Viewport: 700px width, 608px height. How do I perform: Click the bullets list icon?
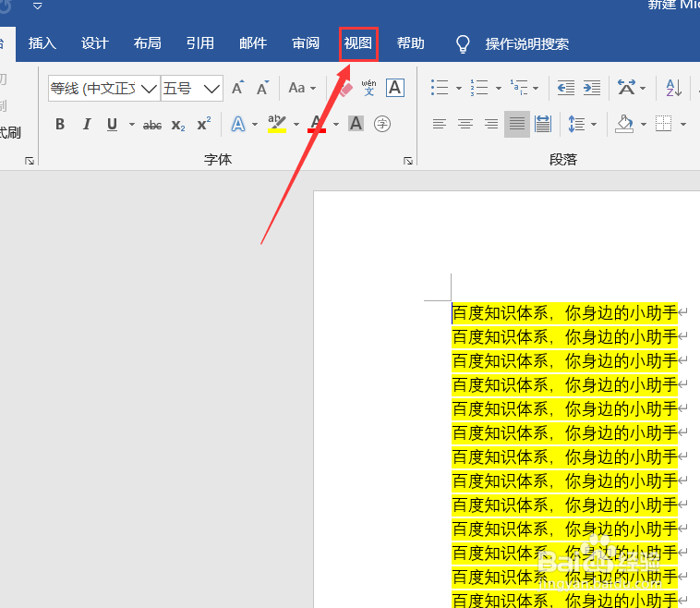click(440, 88)
